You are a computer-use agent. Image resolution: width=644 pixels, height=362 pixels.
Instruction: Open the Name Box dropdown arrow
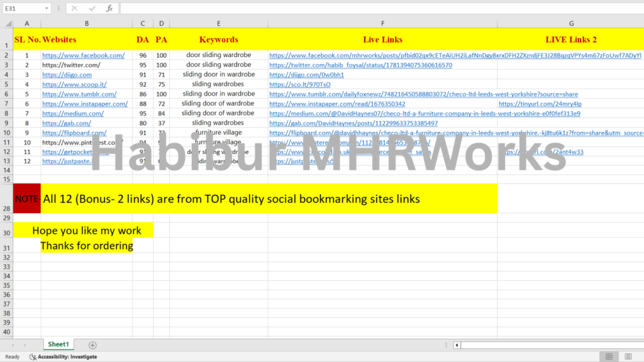click(x=47, y=8)
